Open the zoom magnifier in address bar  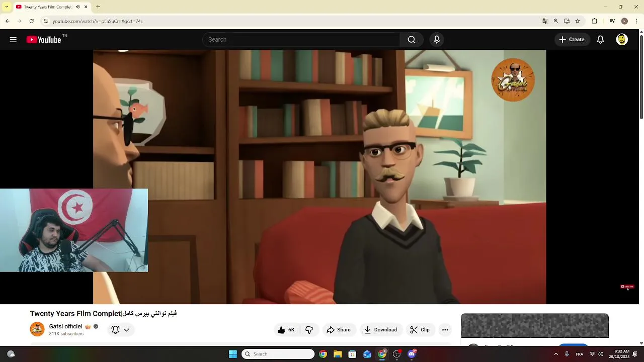[x=556, y=21]
